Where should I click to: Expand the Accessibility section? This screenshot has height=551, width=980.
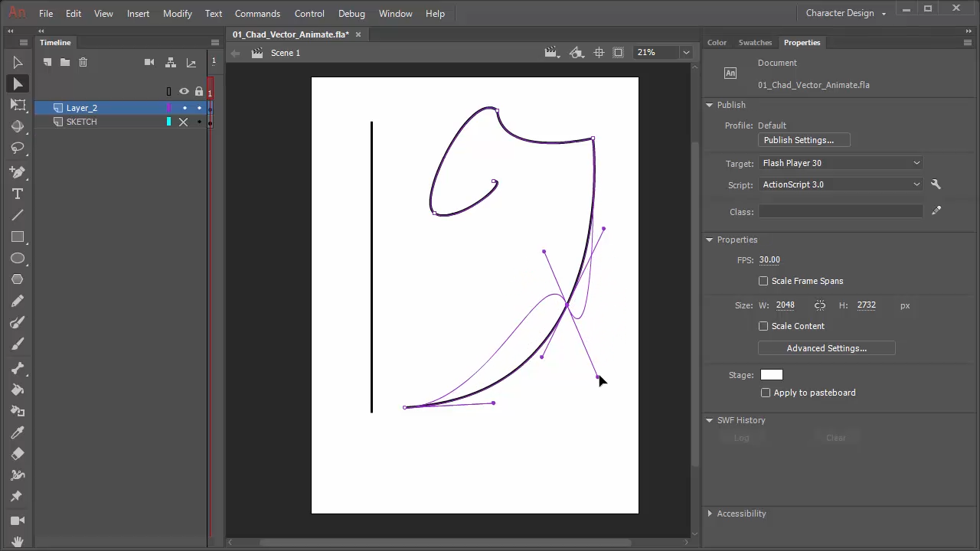point(710,514)
